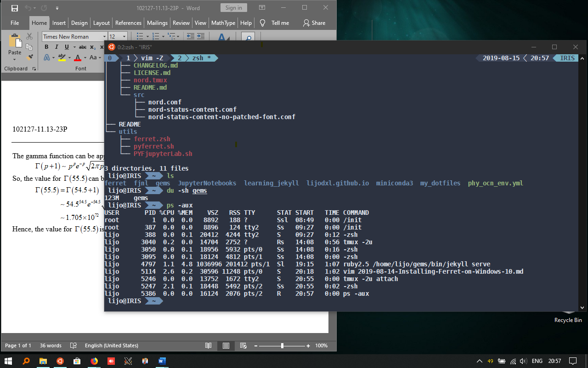The image size is (588, 368).
Task: Switch to Print Layout view
Action: point(226,345)
